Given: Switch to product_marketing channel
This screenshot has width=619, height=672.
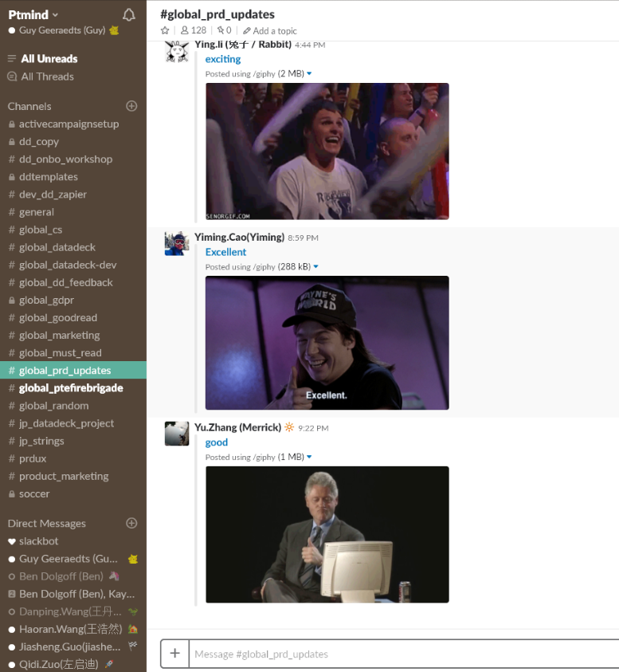Looking at the screenshot, I should click(73, 476).
